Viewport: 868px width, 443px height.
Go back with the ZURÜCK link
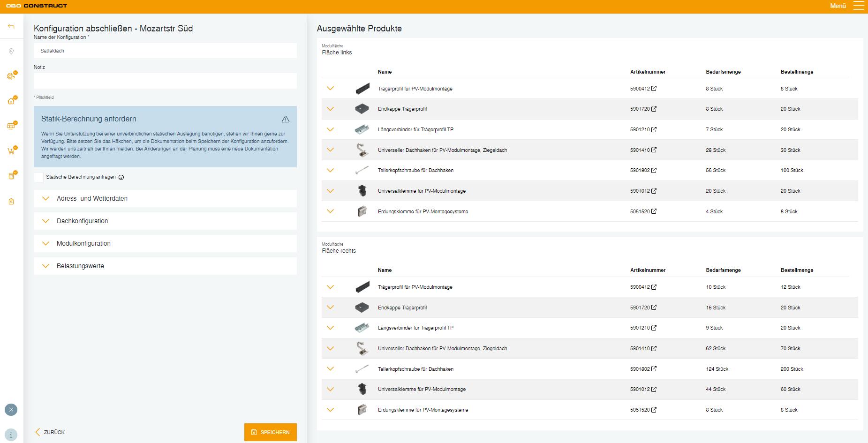(50, 432)
